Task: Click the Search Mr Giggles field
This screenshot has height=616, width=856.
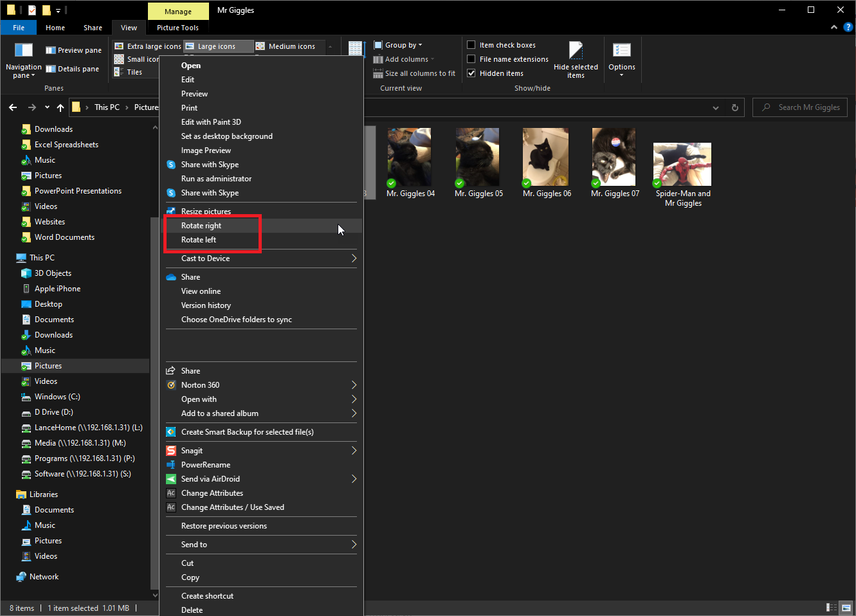Action: [x=800, y=107]
